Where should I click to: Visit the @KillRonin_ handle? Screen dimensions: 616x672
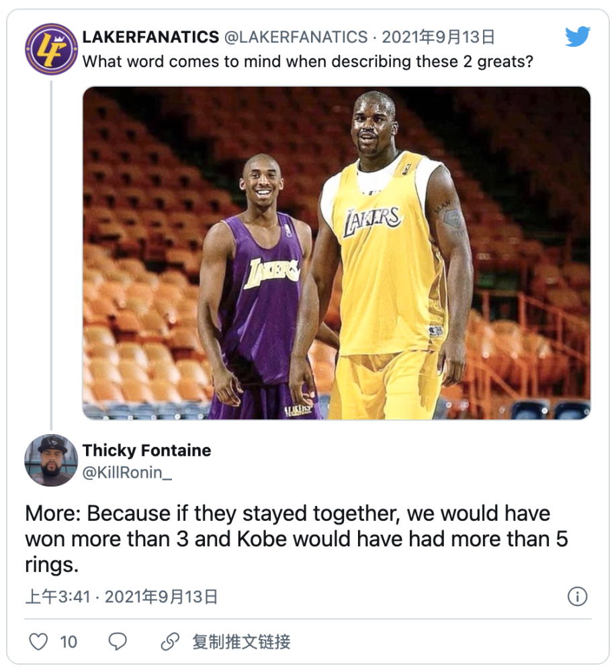click(x=127, y=472)
